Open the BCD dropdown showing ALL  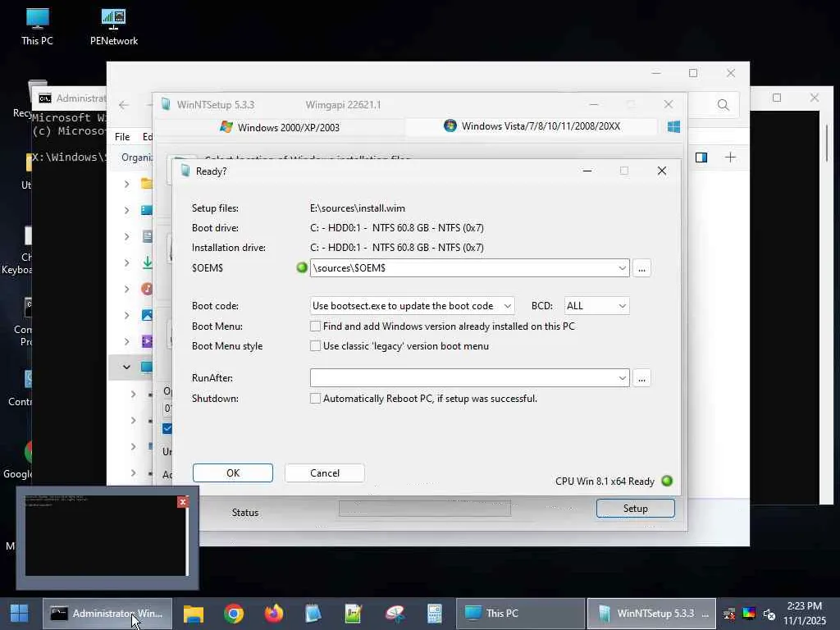[622, 306]
